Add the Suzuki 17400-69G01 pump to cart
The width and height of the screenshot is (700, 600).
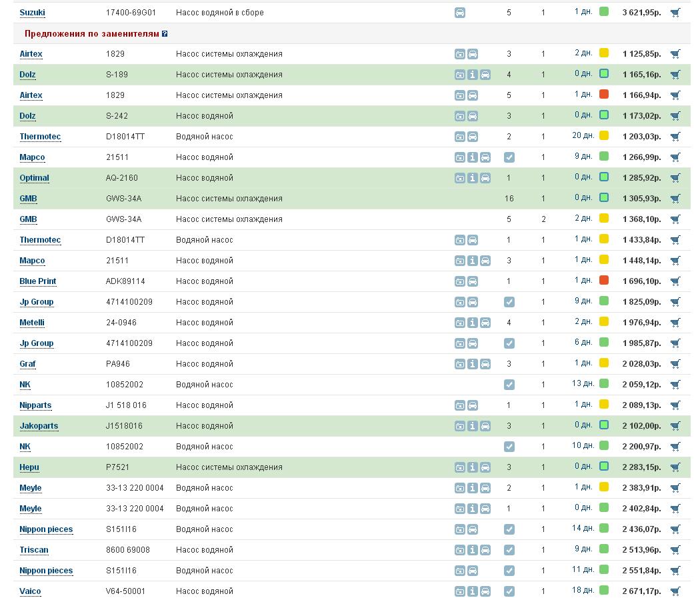coord(675,13)
